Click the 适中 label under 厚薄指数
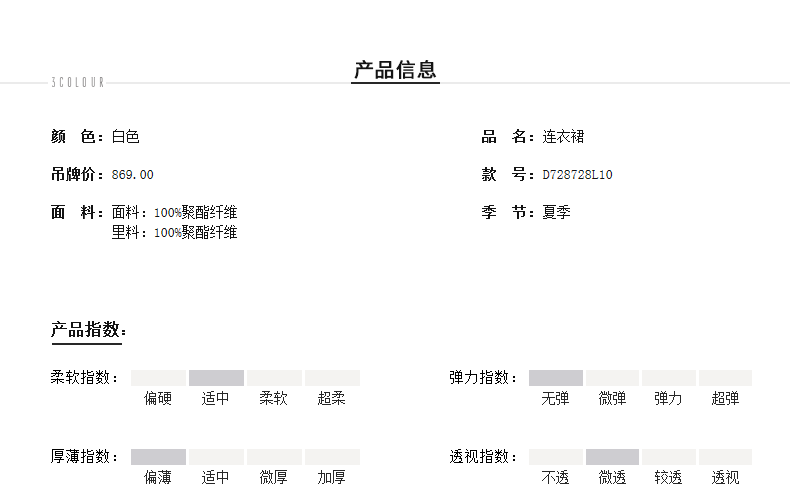 [216, 477]
